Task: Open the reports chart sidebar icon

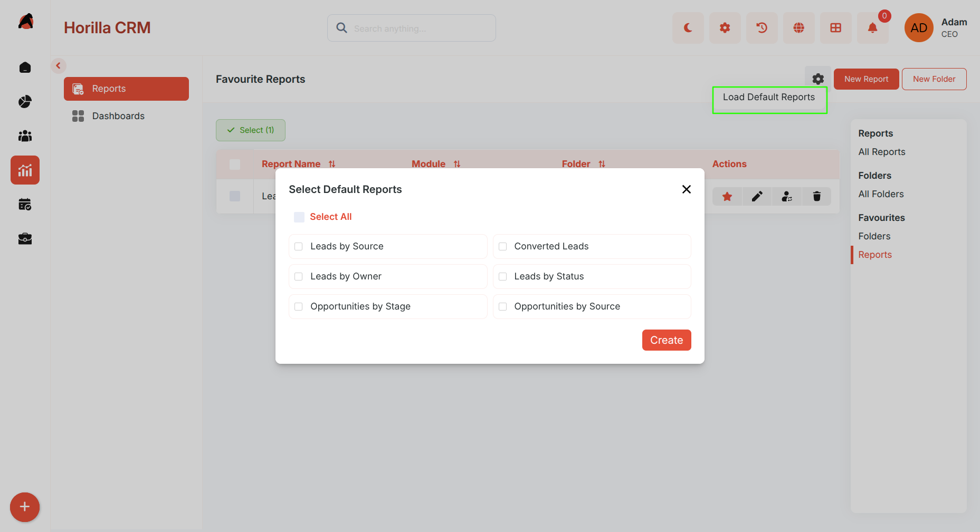Action: coord(25,170)
